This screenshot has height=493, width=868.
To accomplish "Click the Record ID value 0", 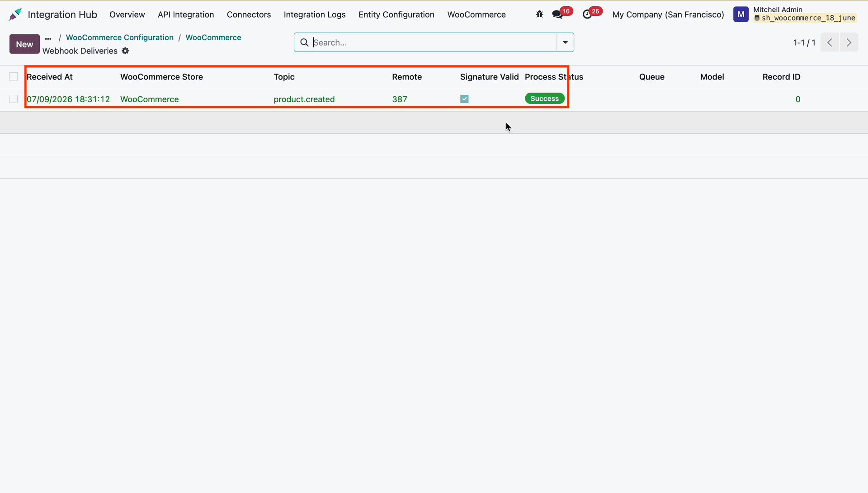I will click(x=798, y=99).
